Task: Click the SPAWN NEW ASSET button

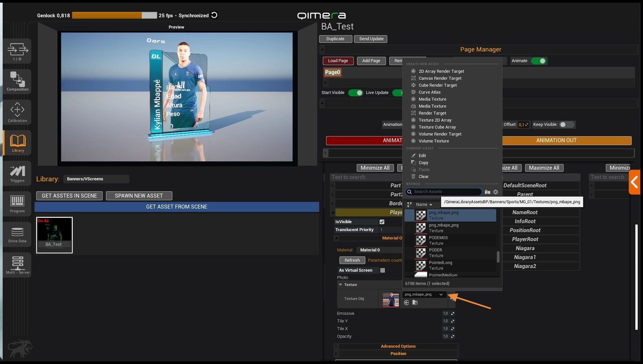Action: coord(139,196)
